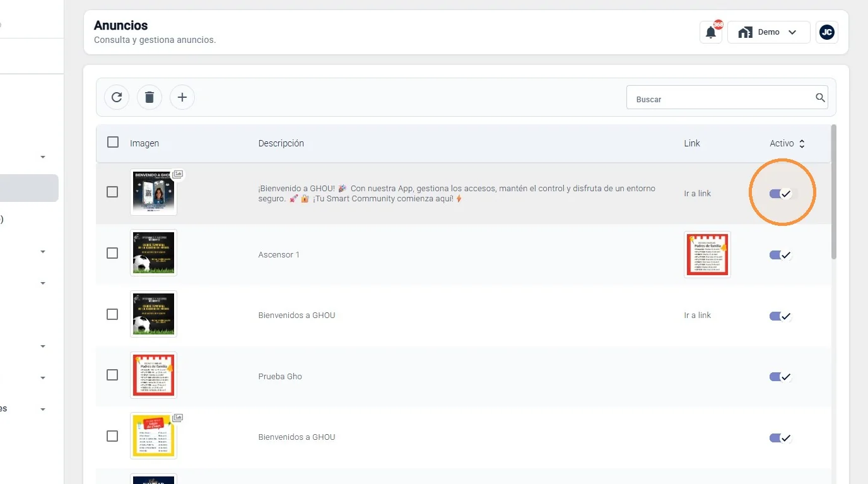The image size is (868, 484).
Task: Click the house icon beside Demo
Action: (x=745, y=32)
